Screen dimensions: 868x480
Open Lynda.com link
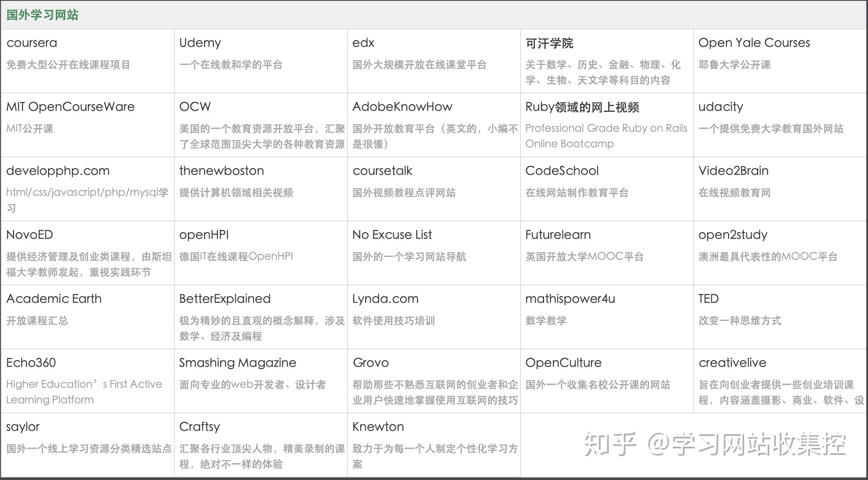point(385,299)
